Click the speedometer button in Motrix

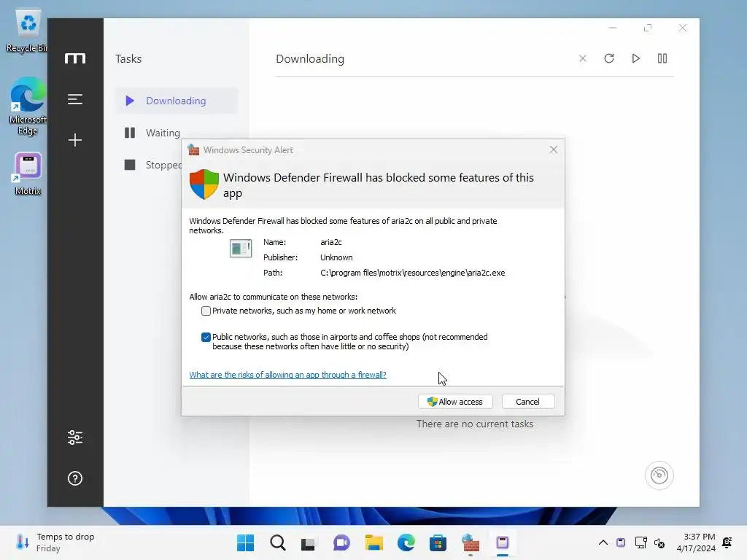click(x=659, y=475)
